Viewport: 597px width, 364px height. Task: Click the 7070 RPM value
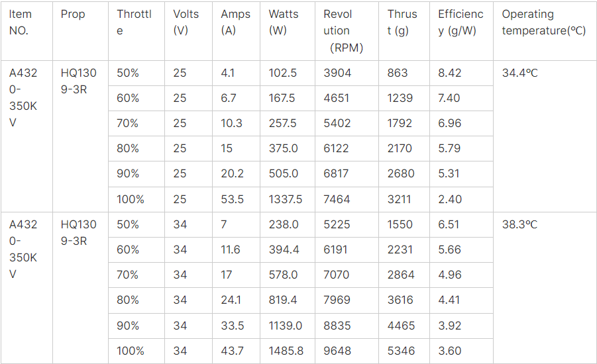click(x=337, y=275)
